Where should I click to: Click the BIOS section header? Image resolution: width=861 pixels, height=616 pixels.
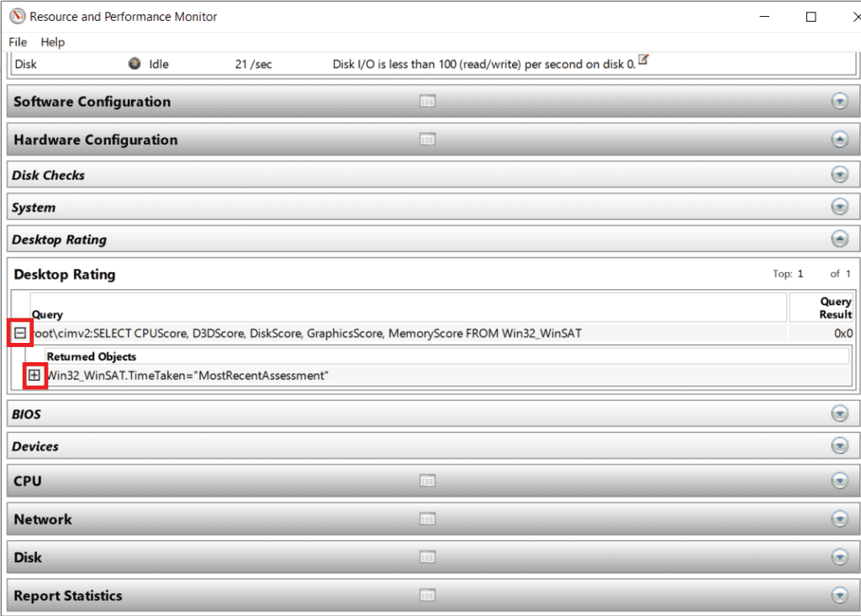point(27,414)
